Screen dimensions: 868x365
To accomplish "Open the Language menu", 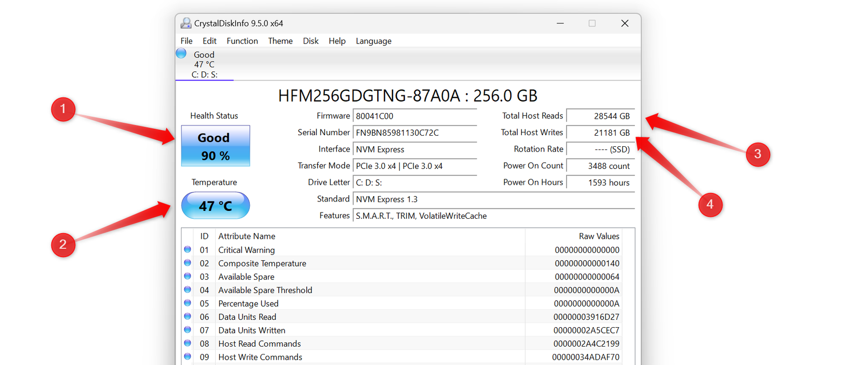I will 373,41.
